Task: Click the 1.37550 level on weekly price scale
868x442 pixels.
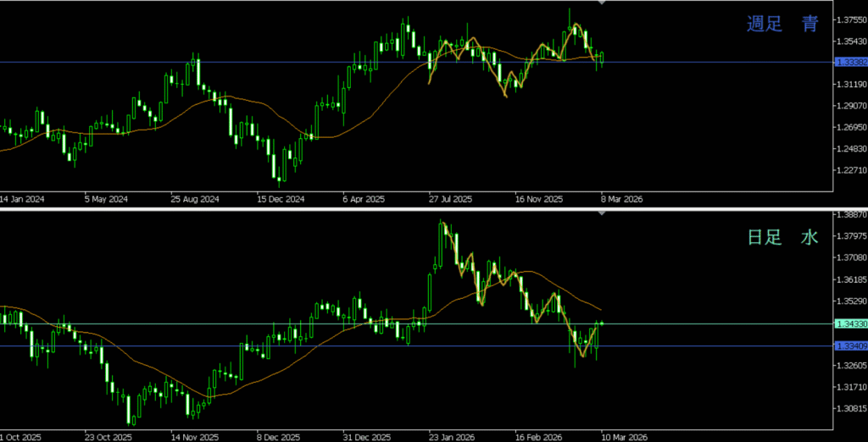Action: pyautogui.click(x=850, y=19)
